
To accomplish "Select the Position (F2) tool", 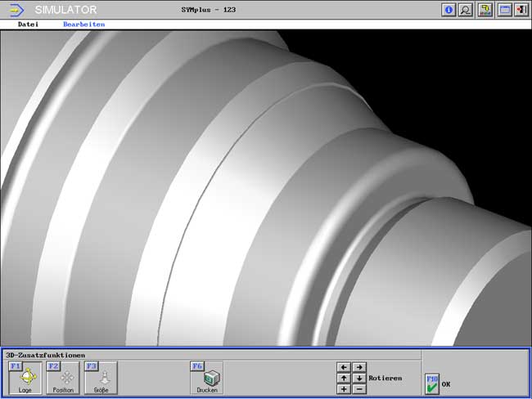I will (63, 378).
